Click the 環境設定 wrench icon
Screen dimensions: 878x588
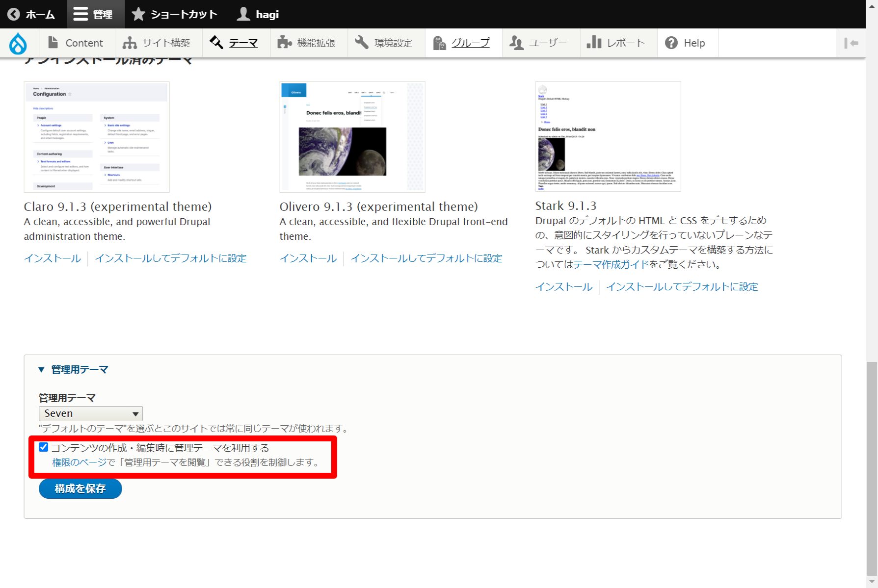point(362,43)
